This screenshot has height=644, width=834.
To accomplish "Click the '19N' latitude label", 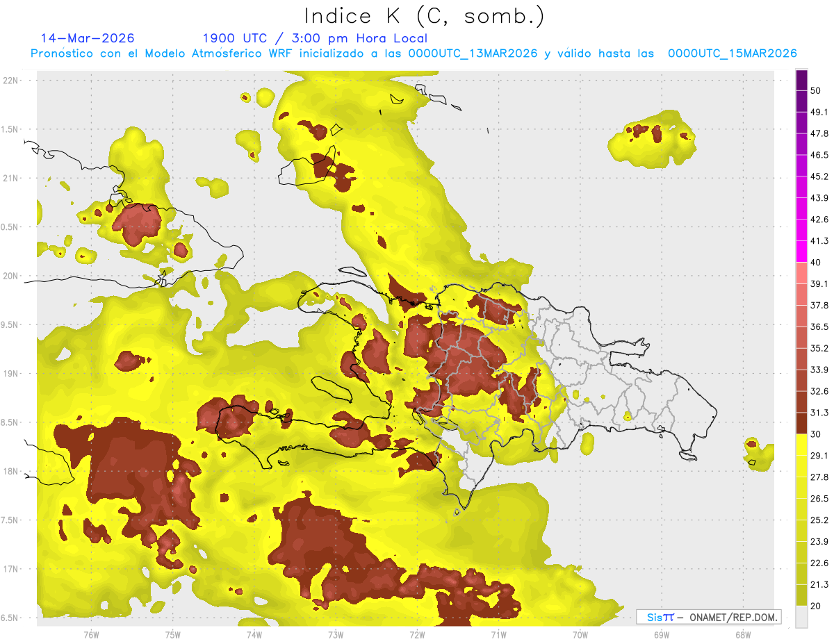I will pyautogui.click(x=10, y=374).
